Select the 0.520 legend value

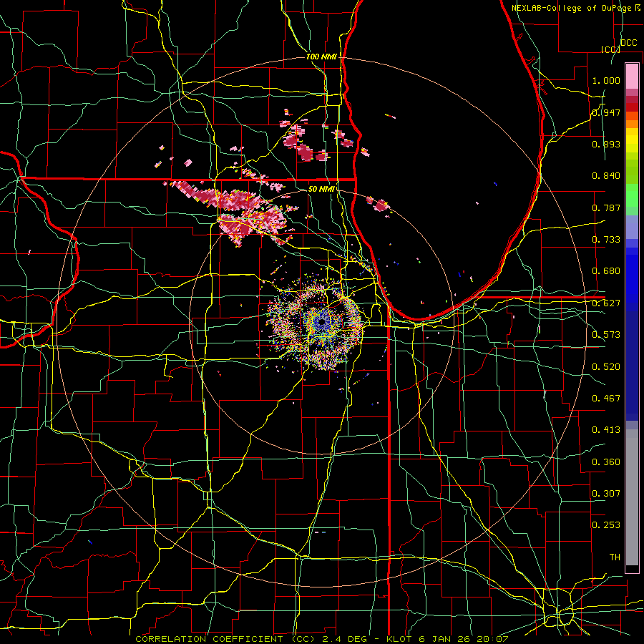point(606,366)
